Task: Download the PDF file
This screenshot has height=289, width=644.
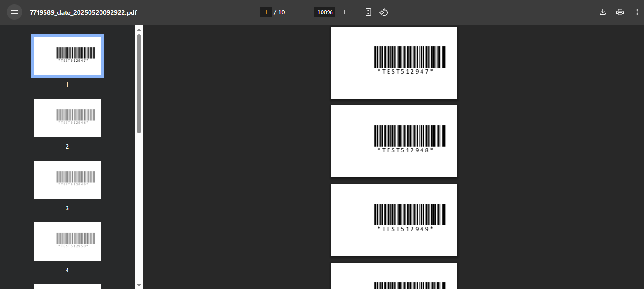Action: pyautogui.click(x=603, y=12)
